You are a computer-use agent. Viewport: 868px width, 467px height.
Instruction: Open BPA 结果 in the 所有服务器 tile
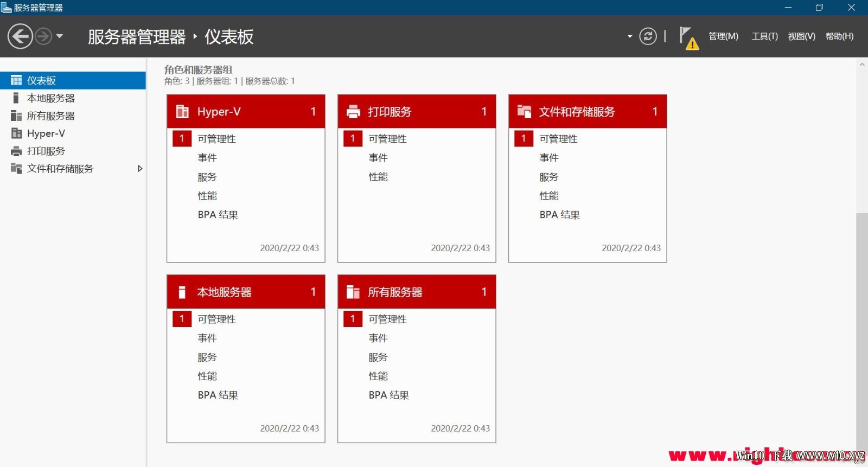click(389, 395)
